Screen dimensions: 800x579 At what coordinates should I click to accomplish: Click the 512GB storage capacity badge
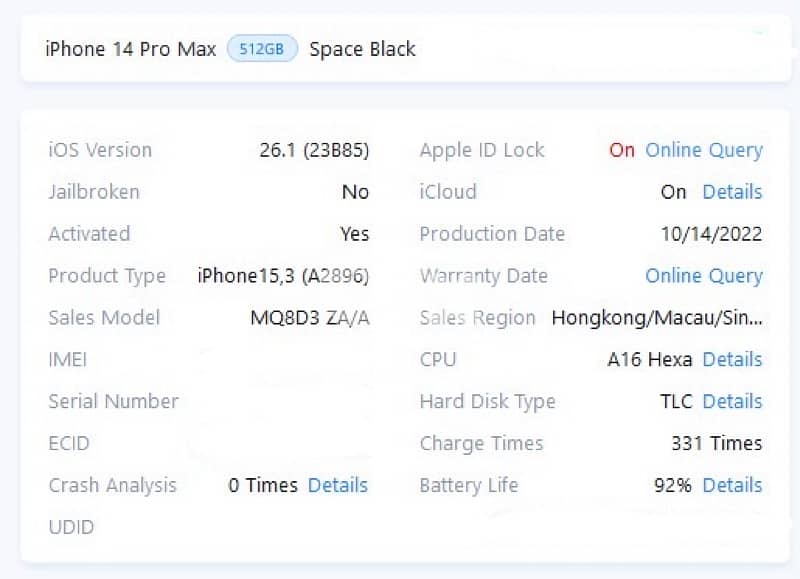tap(264, 48)
